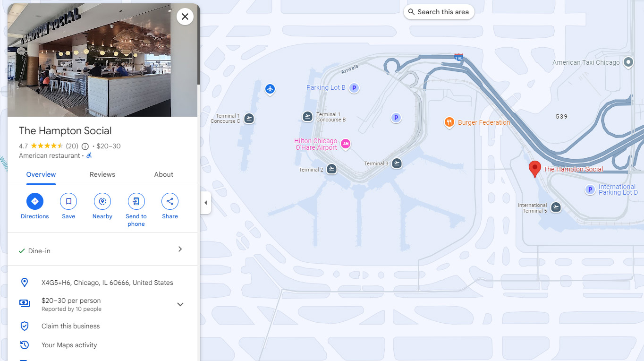Close The Hampton Social place panel
The height and width of the screenshot is (361, 644).
click(x=185, y=17)
